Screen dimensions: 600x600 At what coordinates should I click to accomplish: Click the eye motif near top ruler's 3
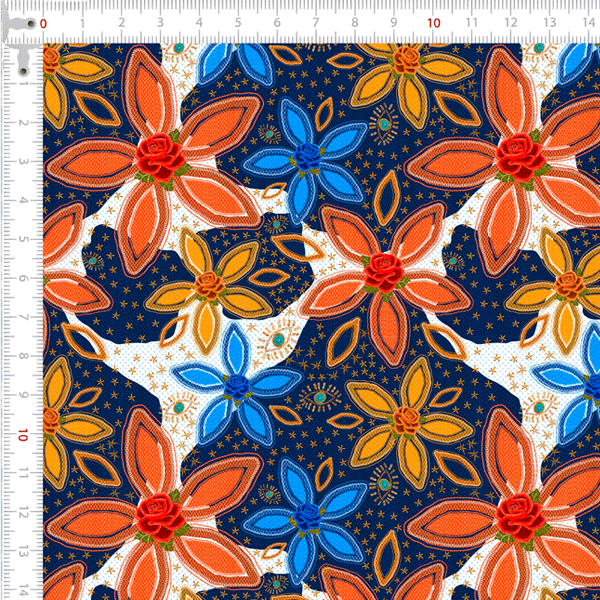178,47
